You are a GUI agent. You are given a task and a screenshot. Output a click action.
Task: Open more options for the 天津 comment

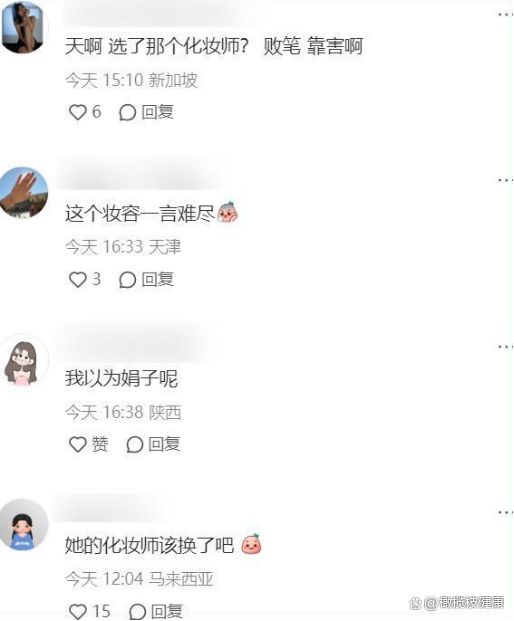[505, 180]
